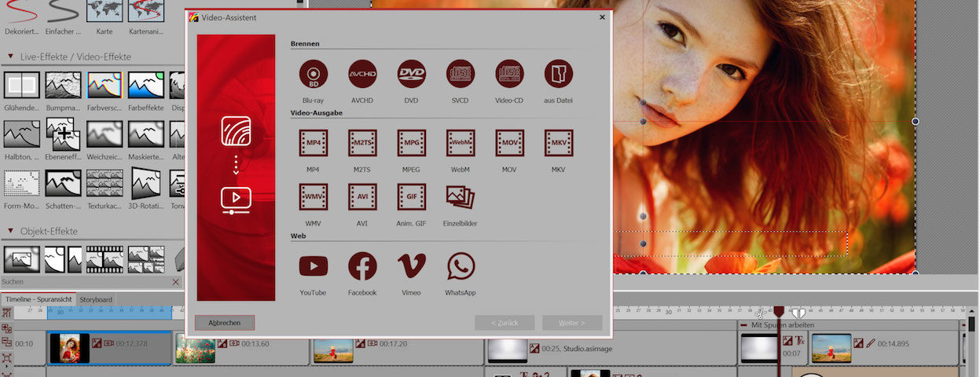Select the Farbverschiebung effect thumbnail

click(105, 85)
